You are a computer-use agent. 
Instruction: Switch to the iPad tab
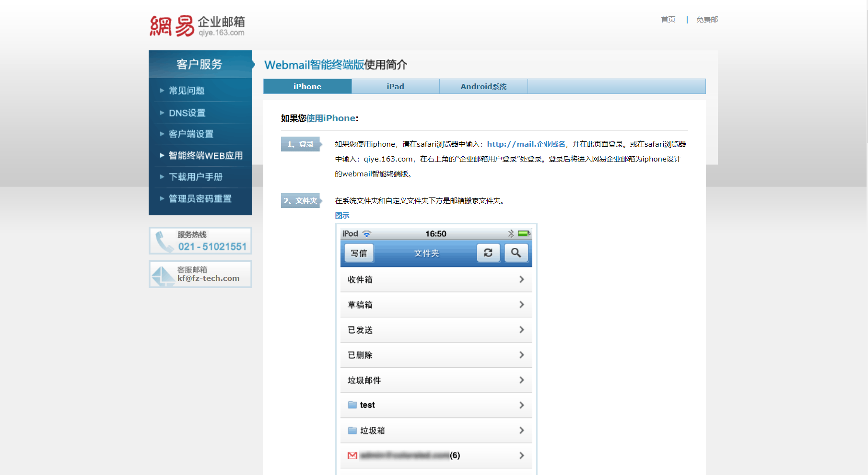(x=396, y=86)
